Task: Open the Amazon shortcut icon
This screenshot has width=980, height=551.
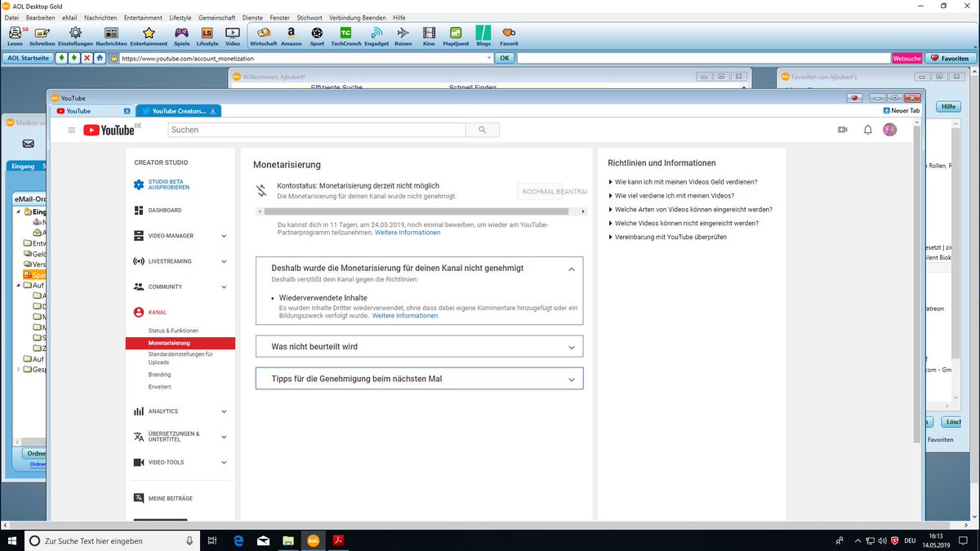Action: [291, 35]
